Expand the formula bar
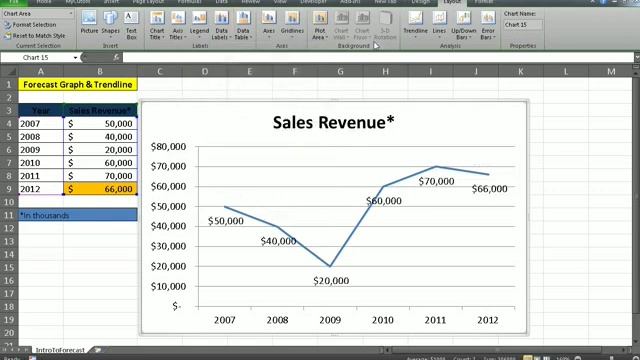This screenshot has height=360, width=640. (637, 58)
